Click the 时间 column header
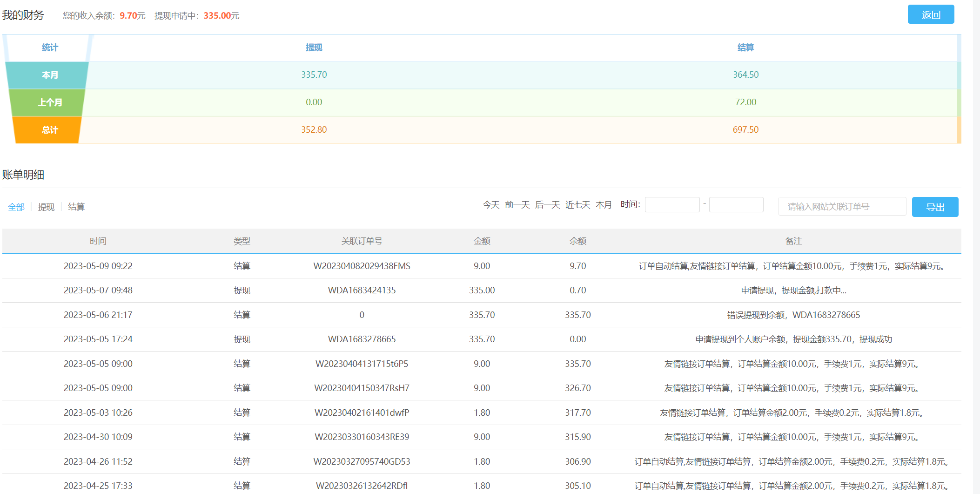Image resolution: width=980 pixels, height=494 pixels. click(98, 241)
